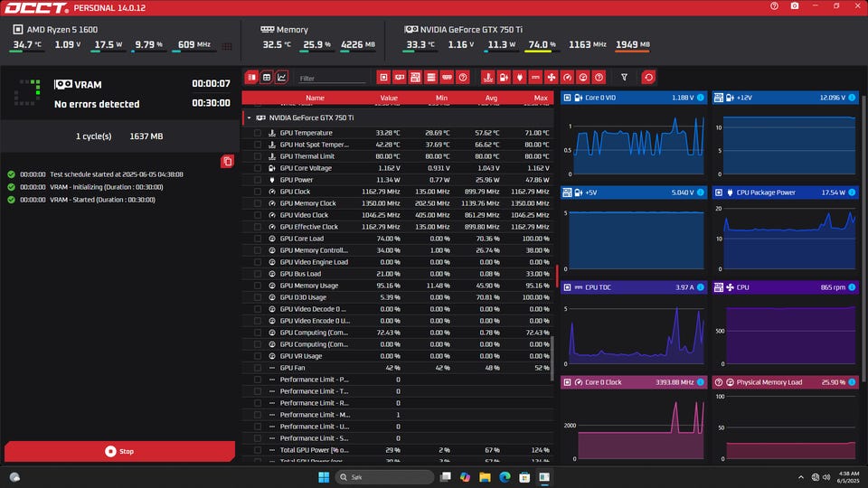Select the GPU D3D Usage row

[398, 297]
